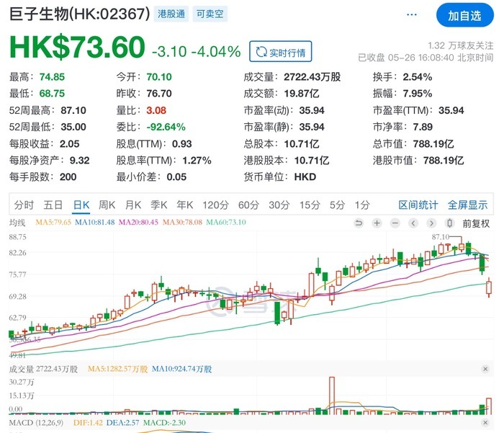504x433 pixels.
Task: Click the 可卖空 tag
Action: pyautogui.click(x=210, y=14)
